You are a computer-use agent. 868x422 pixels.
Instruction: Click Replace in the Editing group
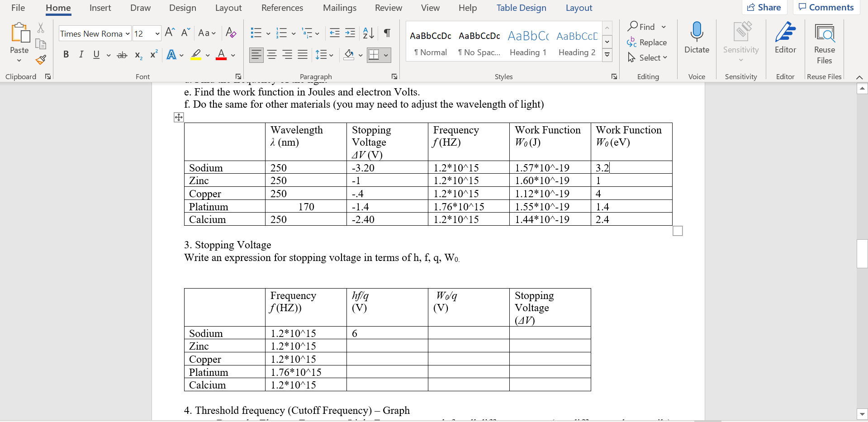(x=647, y=42)
